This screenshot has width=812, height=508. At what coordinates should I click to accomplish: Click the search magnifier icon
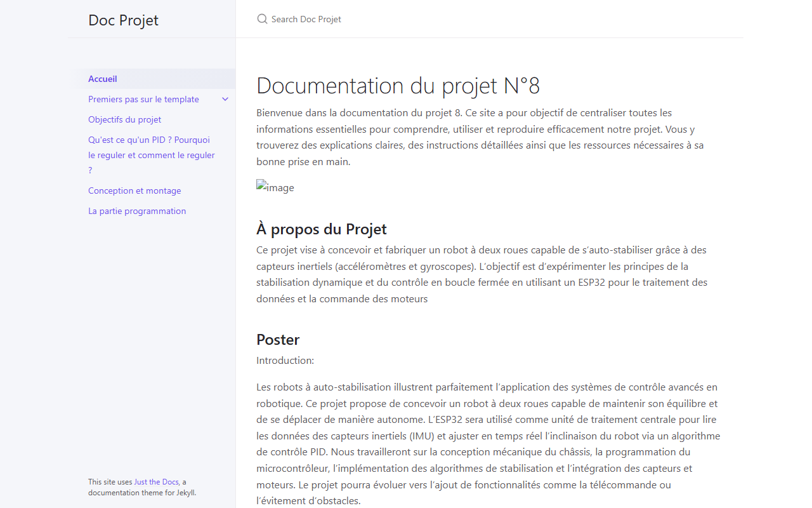point(262,19)
